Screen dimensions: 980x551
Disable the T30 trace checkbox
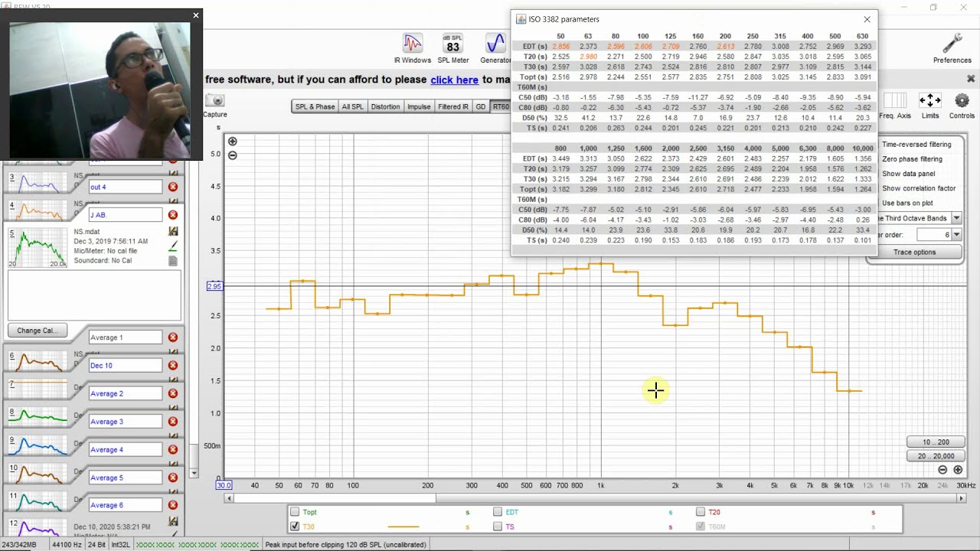(295, 527)
